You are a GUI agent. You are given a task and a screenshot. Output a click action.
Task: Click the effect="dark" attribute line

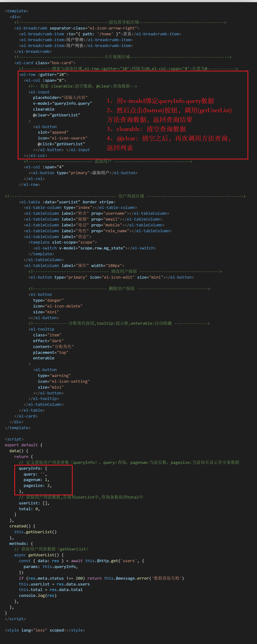click(x=48, y=341)
